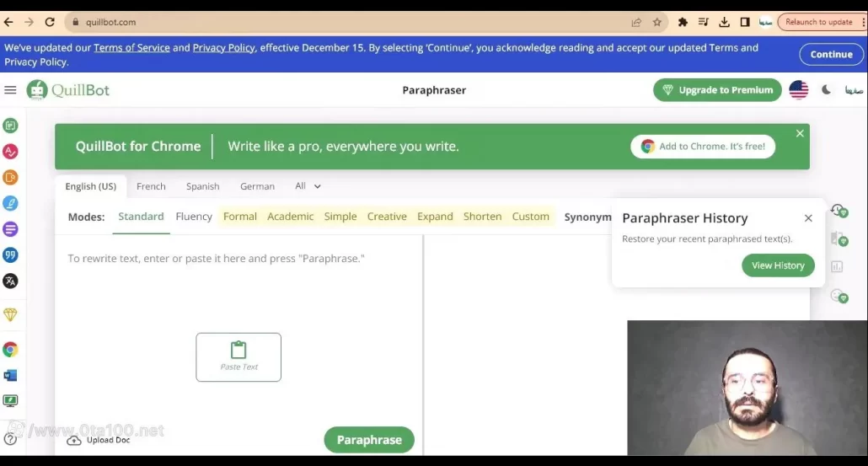Select the French language tab
This screenshot has width=868, height=466.
coord(151,186)
